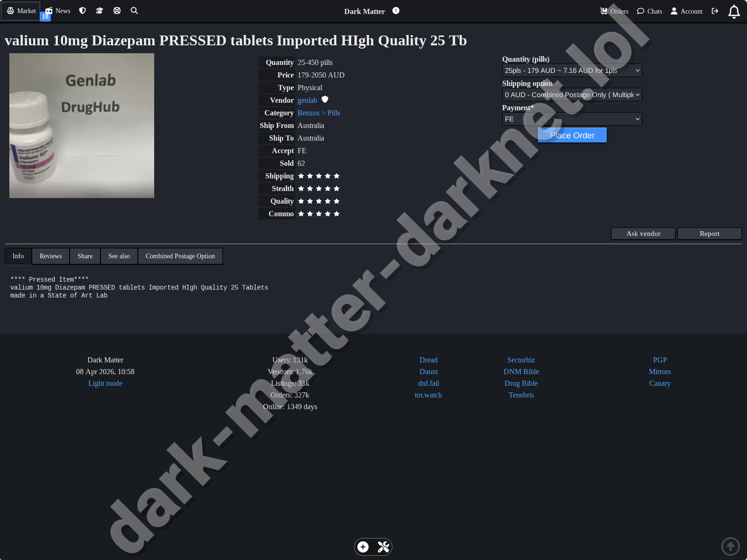Click the Place Order button
Screen dimensions: 747x560
pos(572,135)
